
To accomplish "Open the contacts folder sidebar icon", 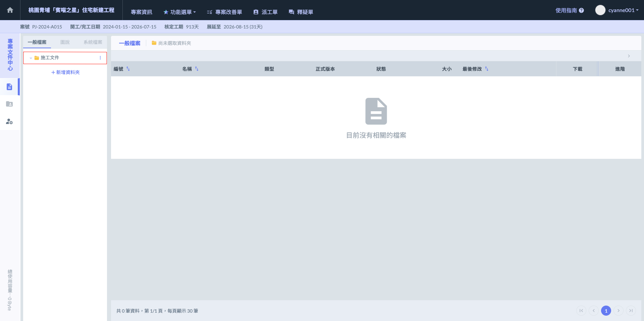I will (9, 104).
